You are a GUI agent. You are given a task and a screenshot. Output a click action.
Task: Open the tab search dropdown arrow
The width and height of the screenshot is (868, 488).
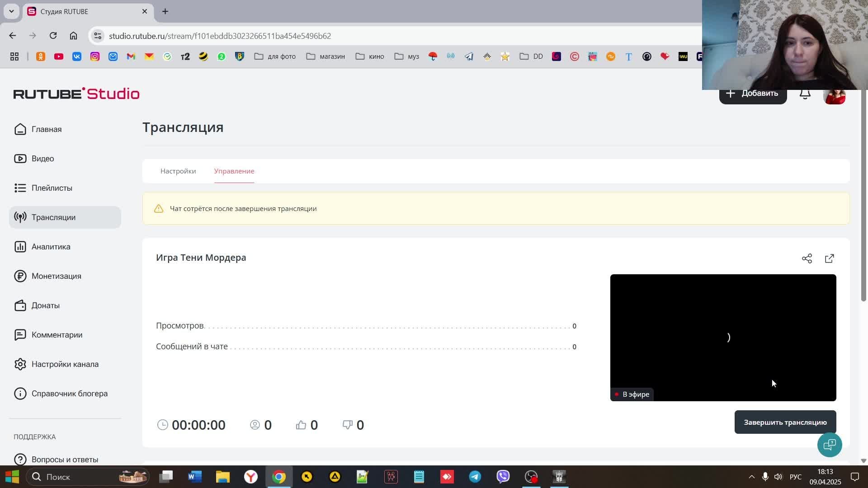(x=11, y=11)
